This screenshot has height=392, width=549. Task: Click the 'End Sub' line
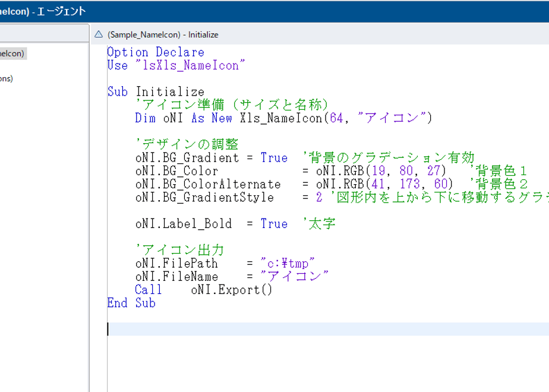click(x=131, y=303)
